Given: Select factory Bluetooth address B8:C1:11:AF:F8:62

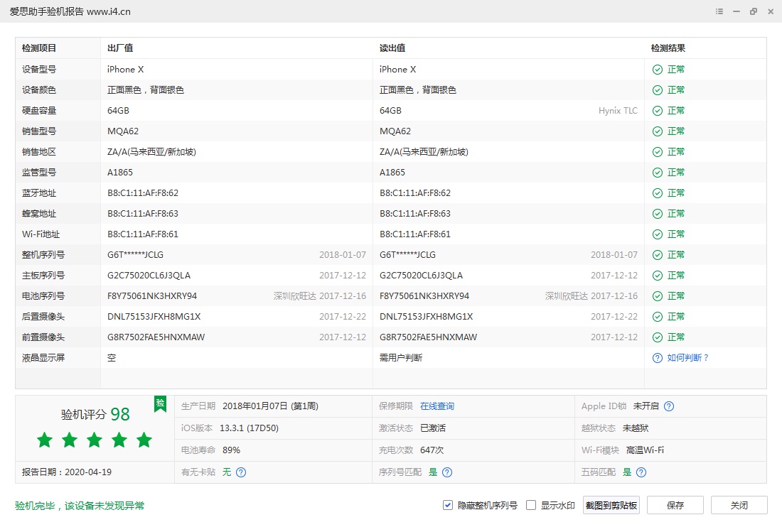Looking at the screenshot, I should click(x=143, y=193).
